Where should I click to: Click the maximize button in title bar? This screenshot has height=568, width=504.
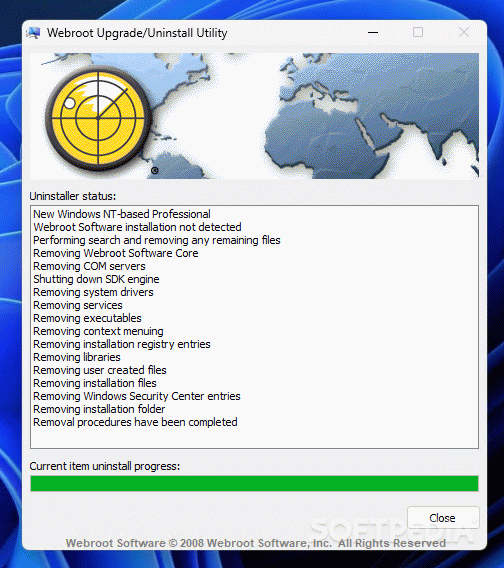[x=418, y=32]
